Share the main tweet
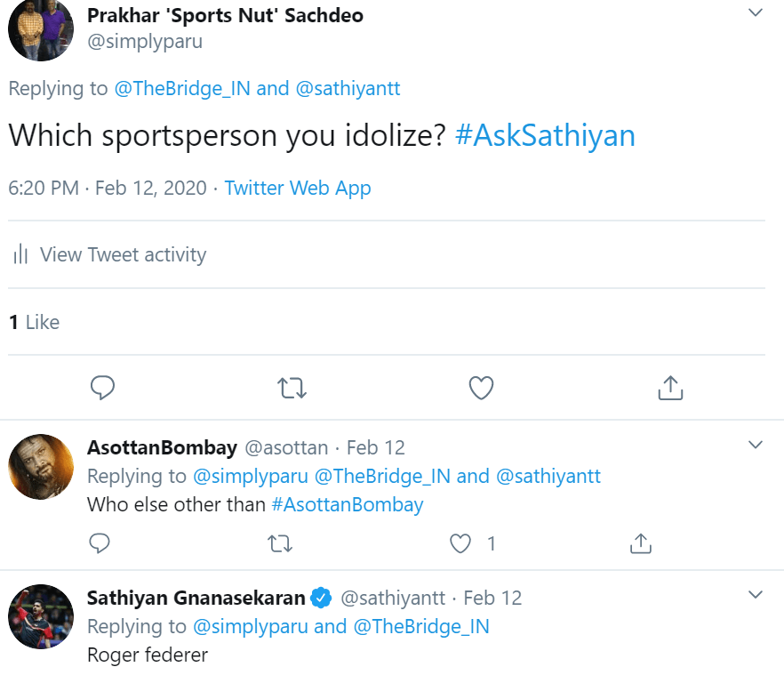The image size is (784, 675). click(670, 388)
